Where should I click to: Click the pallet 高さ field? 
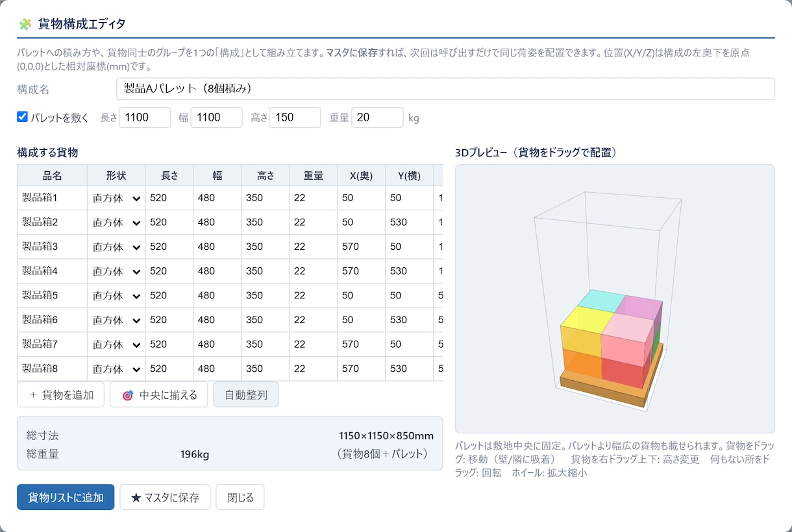click(x=295, y=117)
